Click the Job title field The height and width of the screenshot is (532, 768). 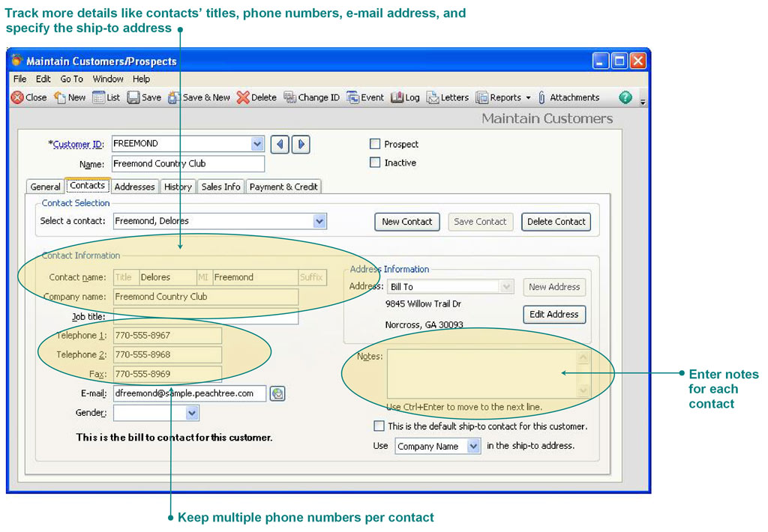pyautogui.click(x=205, y=317)
